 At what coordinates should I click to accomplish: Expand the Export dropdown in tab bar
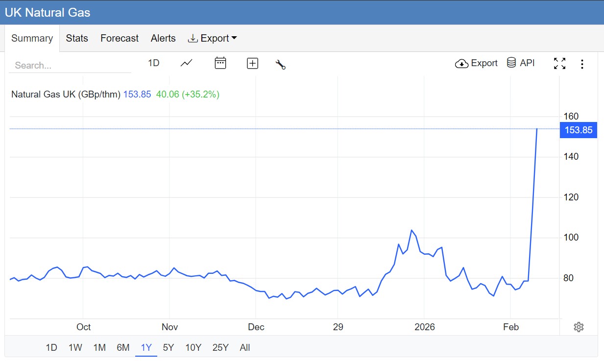(212, 38)
